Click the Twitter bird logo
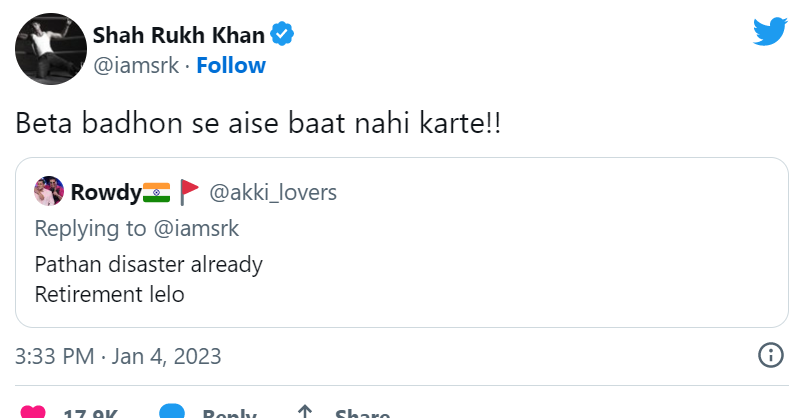807x418 pixels. 770,33
